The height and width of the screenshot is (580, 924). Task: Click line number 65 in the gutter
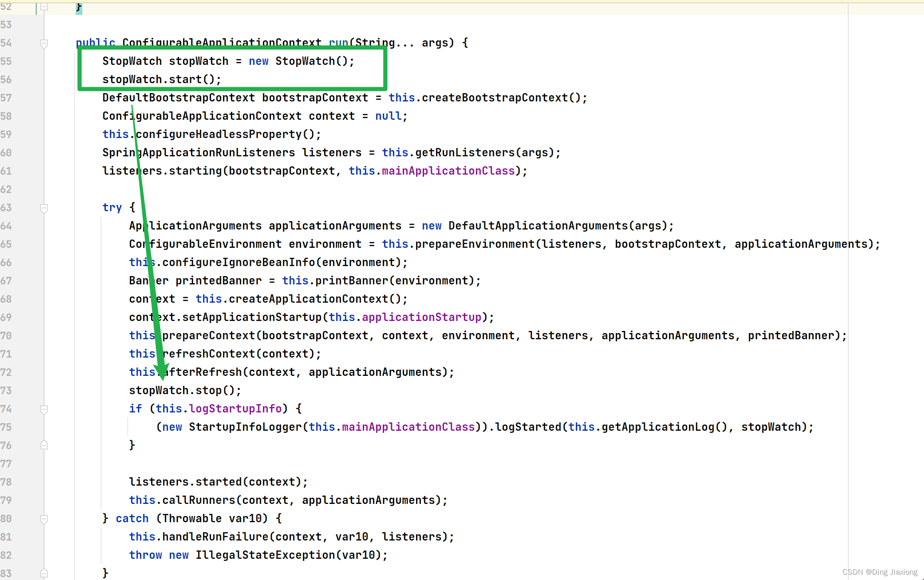pos(6,244)
